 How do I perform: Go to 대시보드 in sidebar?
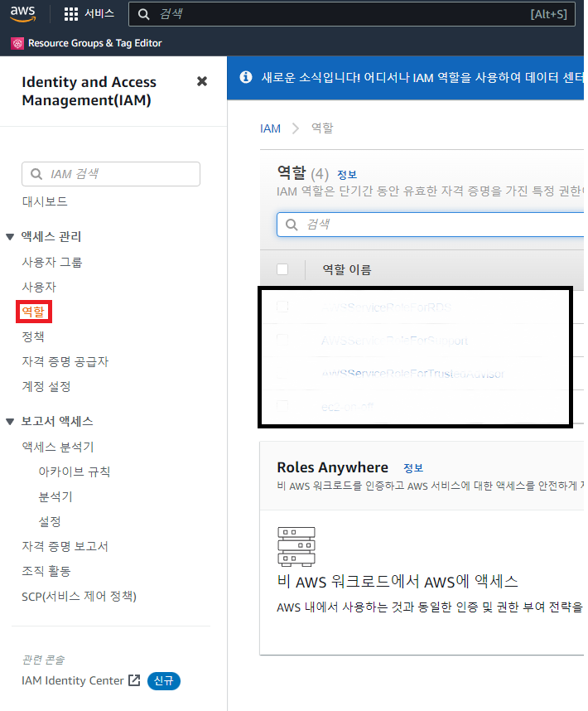45,201
